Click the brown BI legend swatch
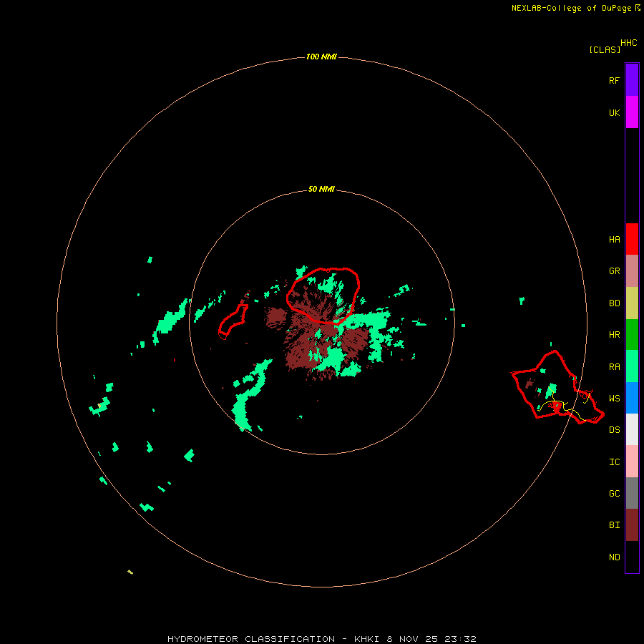This screenshot has height=644, width=644. click(x=632, y=525)
